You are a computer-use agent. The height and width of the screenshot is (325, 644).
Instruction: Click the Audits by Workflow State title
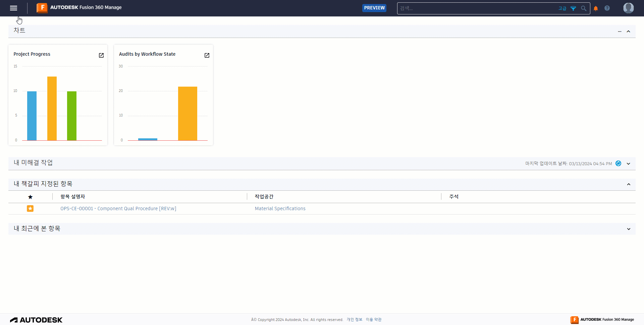pyautogui.click(x=147, y=54)
